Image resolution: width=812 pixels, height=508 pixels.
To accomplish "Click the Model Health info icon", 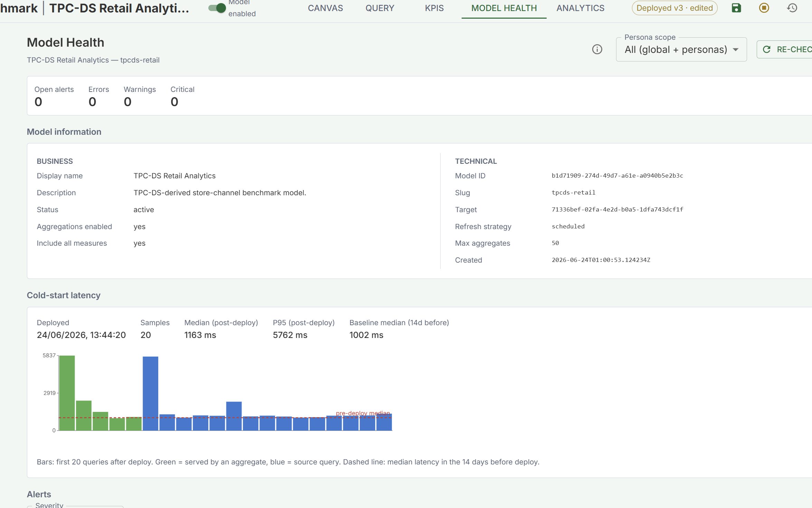I will pyautogui.click(x=597, y=49).
